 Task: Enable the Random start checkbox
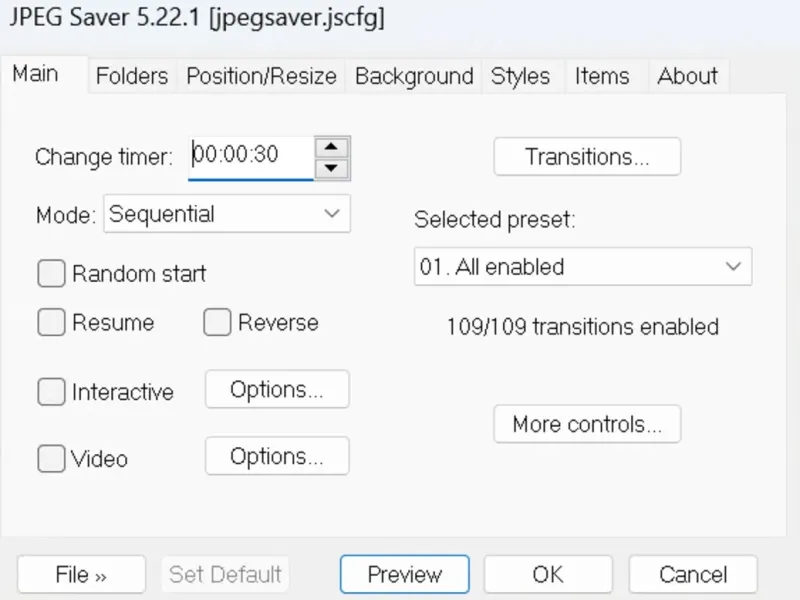point(51,274)
